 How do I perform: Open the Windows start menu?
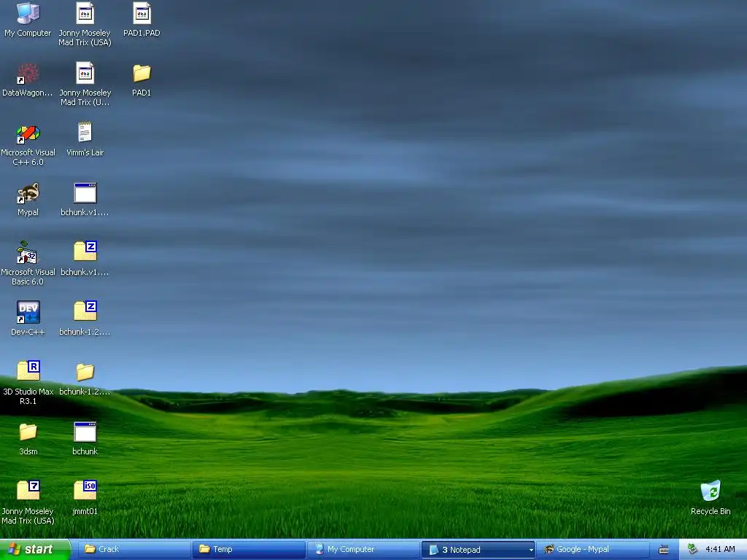coord(35,549)
